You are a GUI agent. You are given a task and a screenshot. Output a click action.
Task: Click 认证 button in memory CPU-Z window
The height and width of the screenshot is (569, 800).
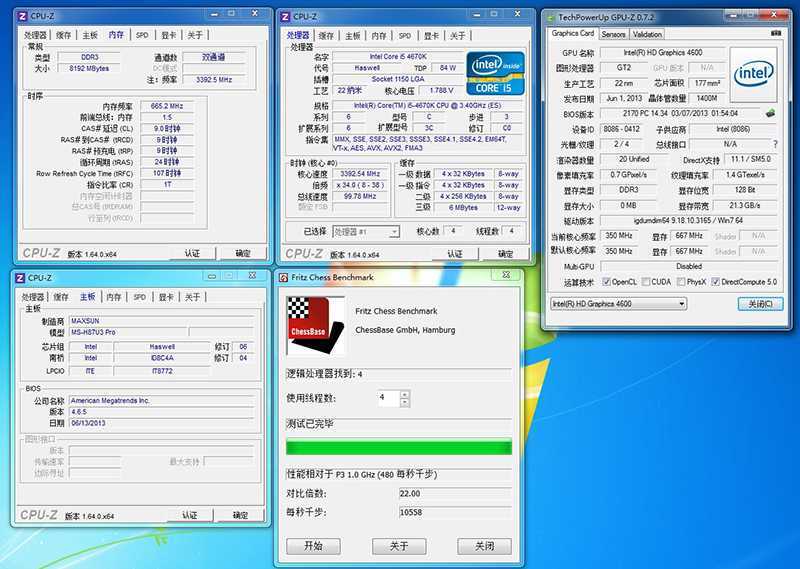(x=192, y=253)
